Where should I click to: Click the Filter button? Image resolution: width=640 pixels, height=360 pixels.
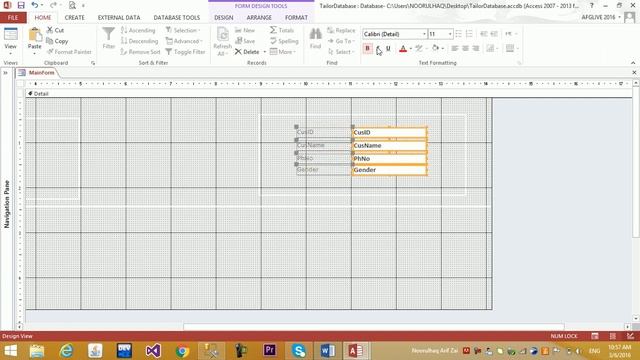pyautogui.click(x=109, y=38)
